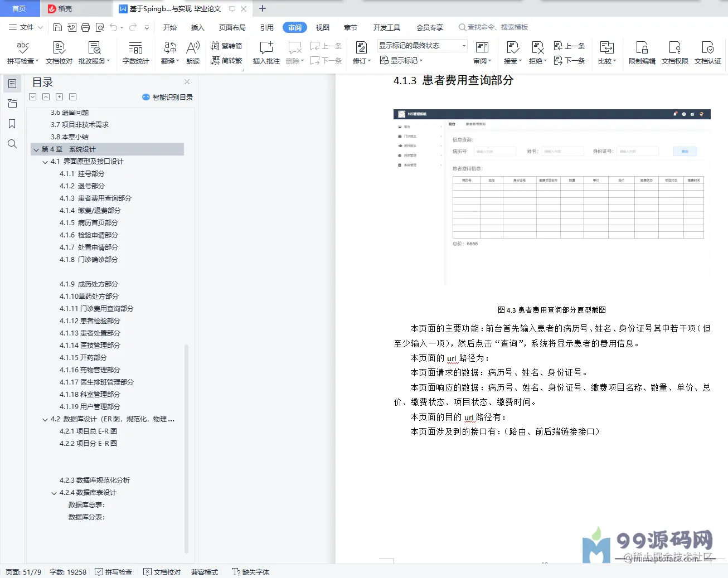This screenshot has height=578, width=728.
Task: Open the 开始 ribbon tab
Action: pos(169,27)
